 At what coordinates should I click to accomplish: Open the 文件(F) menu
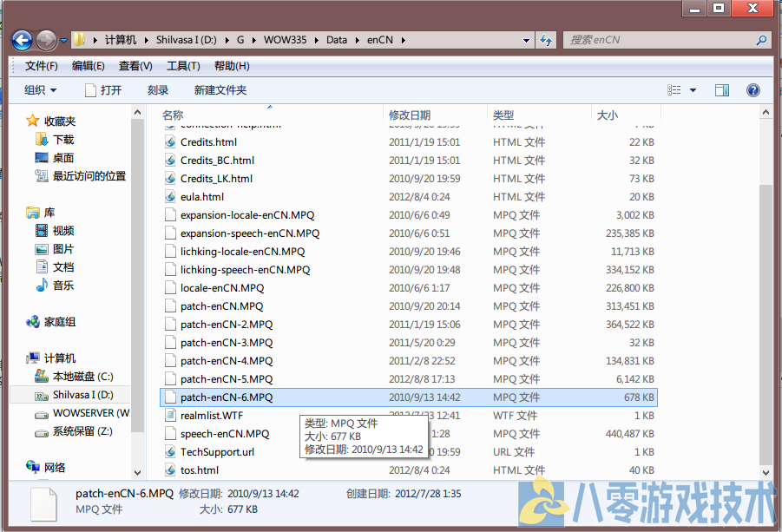click(41, 66)
